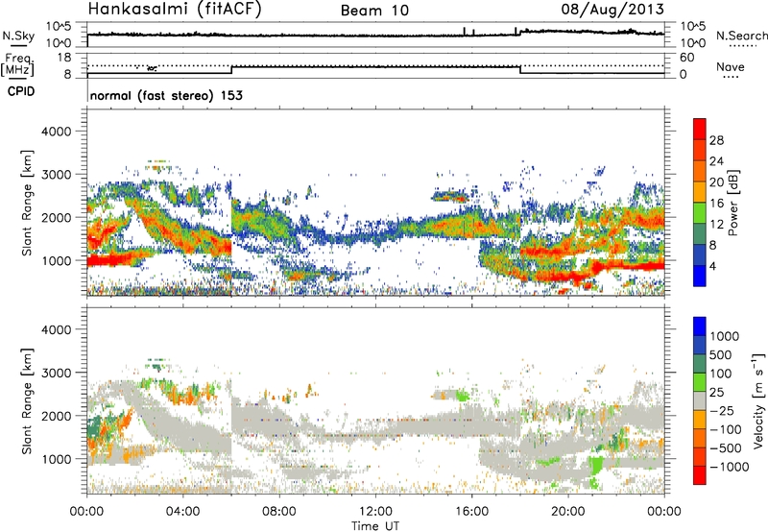Click the 500 value on the velocity colorbar

(x=721, y=354)
